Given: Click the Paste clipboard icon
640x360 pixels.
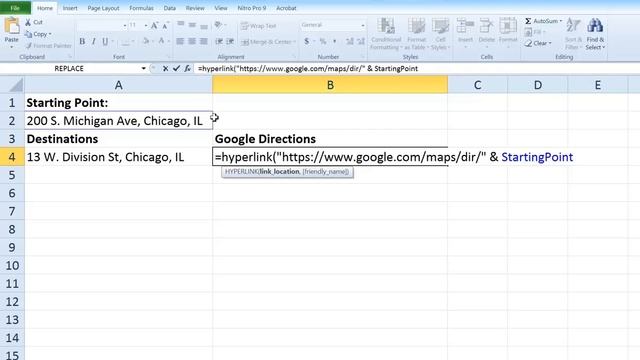Looking at the screenshot, I should click(11, 26).
